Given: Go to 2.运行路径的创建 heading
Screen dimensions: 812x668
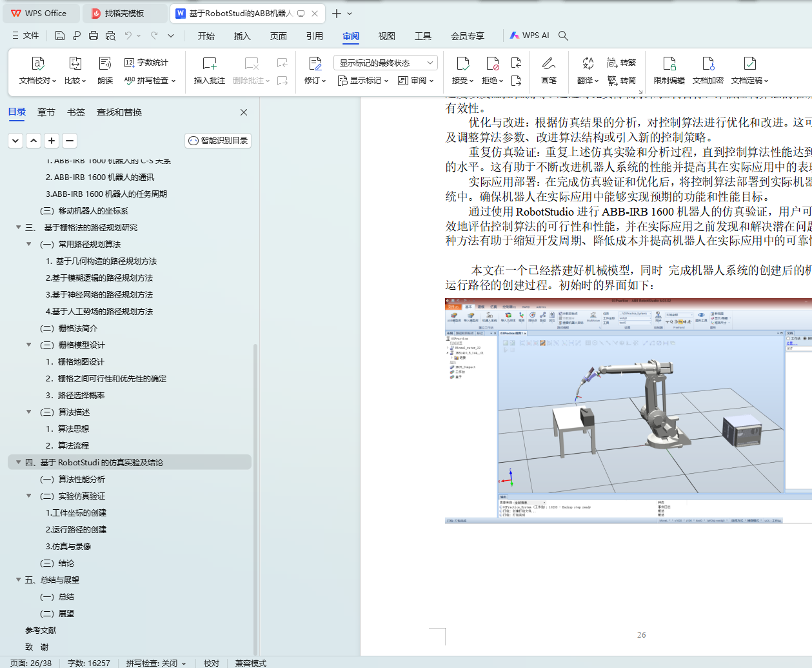Looking at the screenshot, I should click(x=76, y=529).
